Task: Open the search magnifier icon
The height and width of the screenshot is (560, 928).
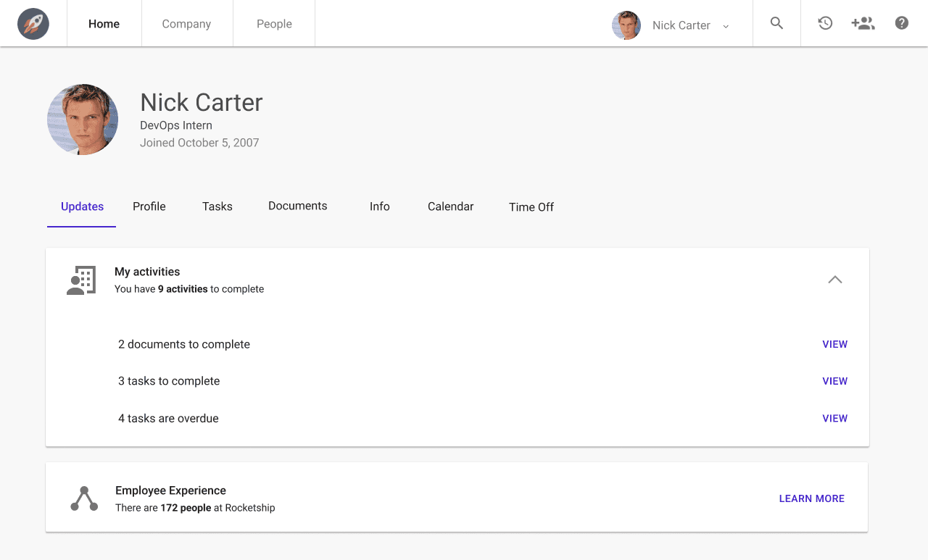Action: 776,23
